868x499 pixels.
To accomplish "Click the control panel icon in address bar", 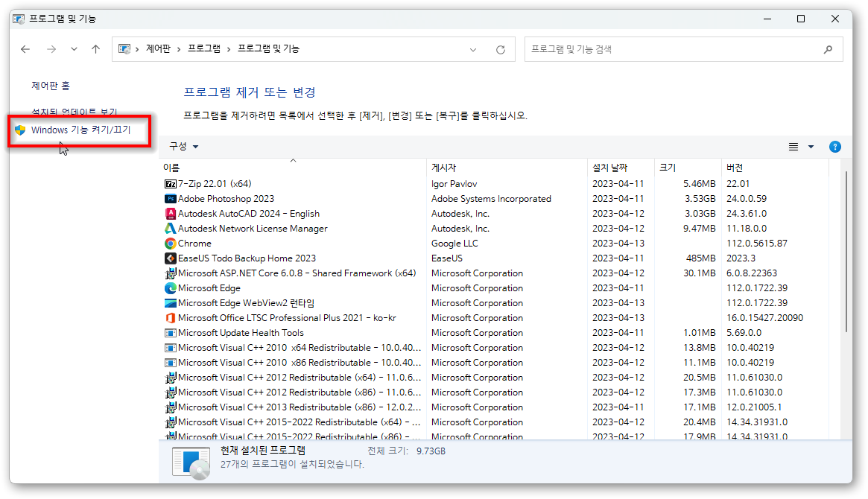I will (124, 49).
